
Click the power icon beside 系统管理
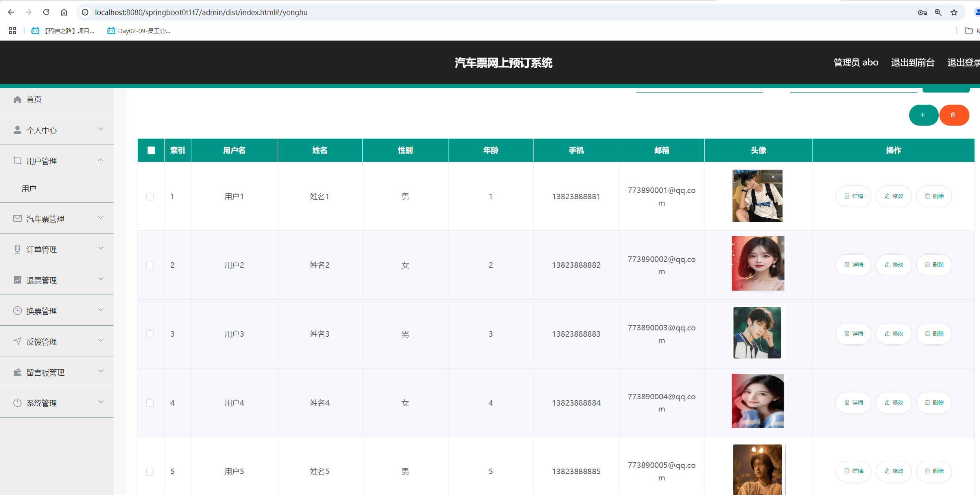click(17, 403)
